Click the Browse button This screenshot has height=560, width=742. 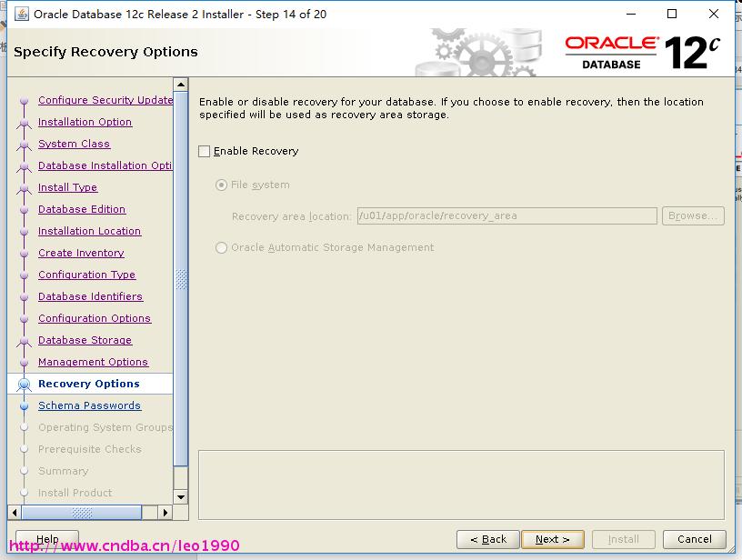coord(693,216)
